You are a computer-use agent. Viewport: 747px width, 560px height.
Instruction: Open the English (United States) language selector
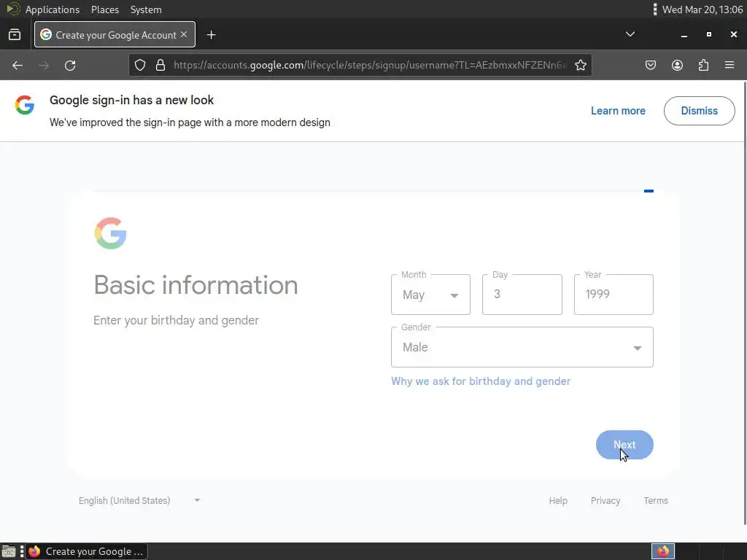click(139, 500)
